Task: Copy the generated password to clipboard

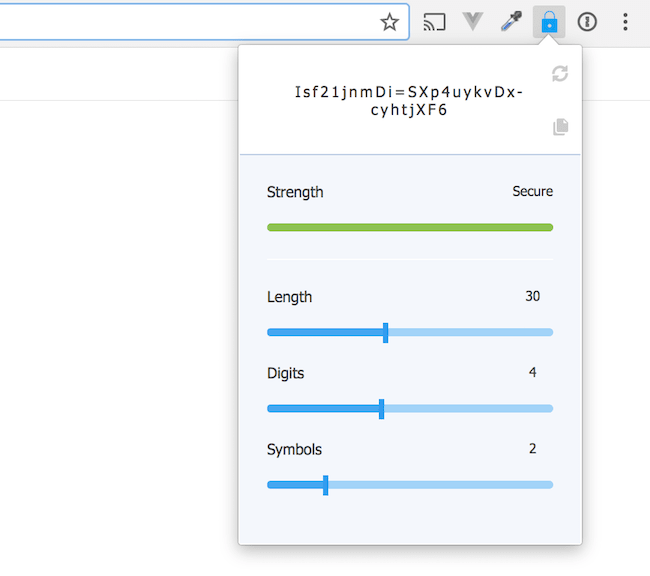Action: (560, 126)
